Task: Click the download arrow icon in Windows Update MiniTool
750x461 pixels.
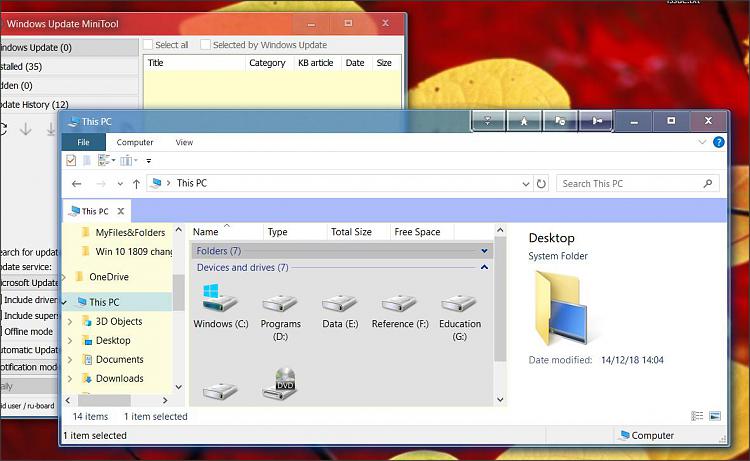Action: (x=26, y=128)
